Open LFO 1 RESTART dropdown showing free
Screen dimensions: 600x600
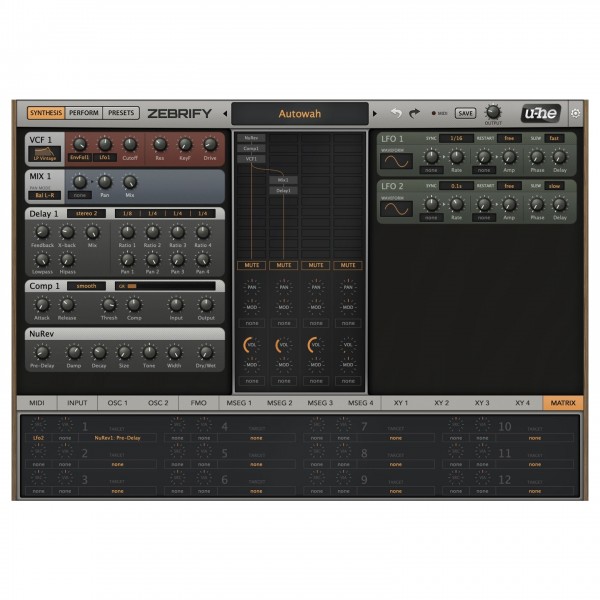pyautogui.click(x=509, y=138)
